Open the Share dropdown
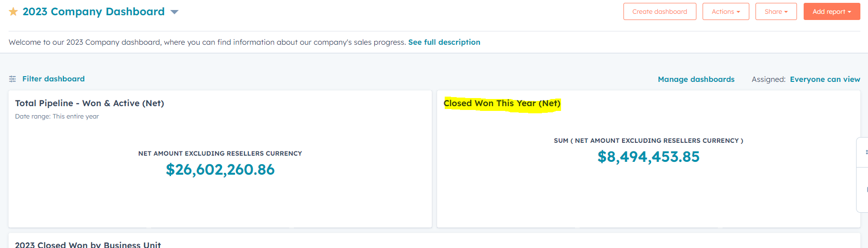 point(776,11)
